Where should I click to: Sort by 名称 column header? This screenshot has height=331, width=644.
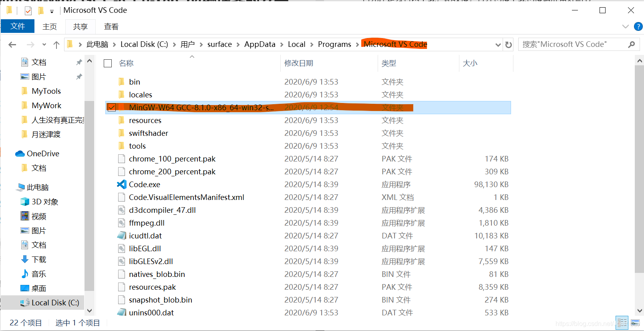click(x=126, y=63)
